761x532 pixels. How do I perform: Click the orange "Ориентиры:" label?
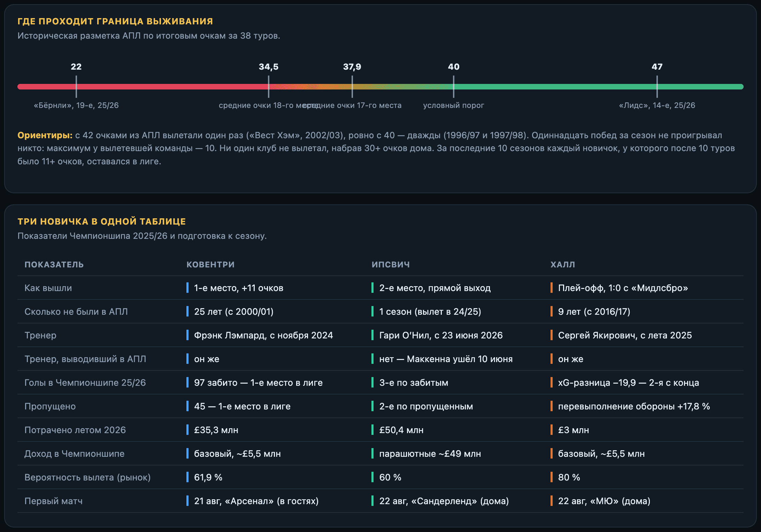pos(45,135)
